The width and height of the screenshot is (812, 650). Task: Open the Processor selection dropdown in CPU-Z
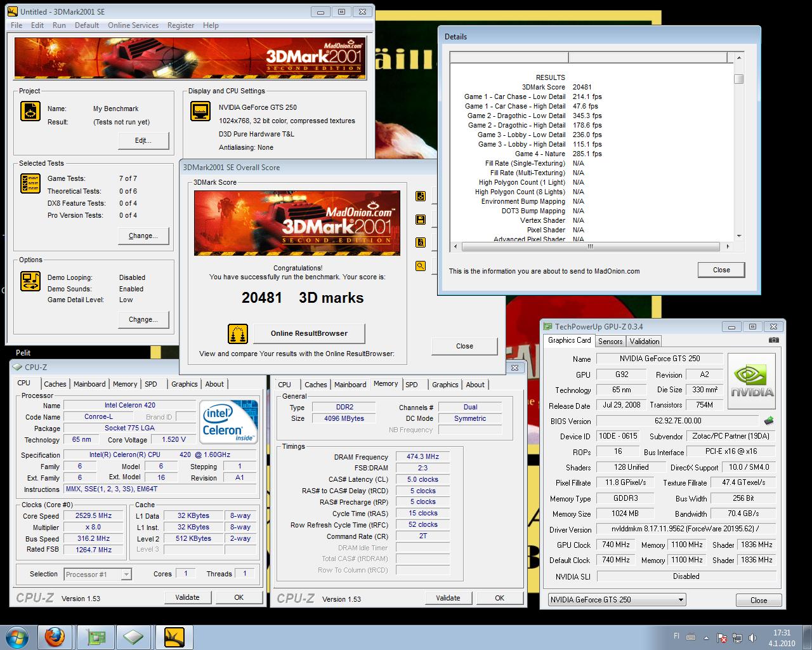click(x=126, y=574)
